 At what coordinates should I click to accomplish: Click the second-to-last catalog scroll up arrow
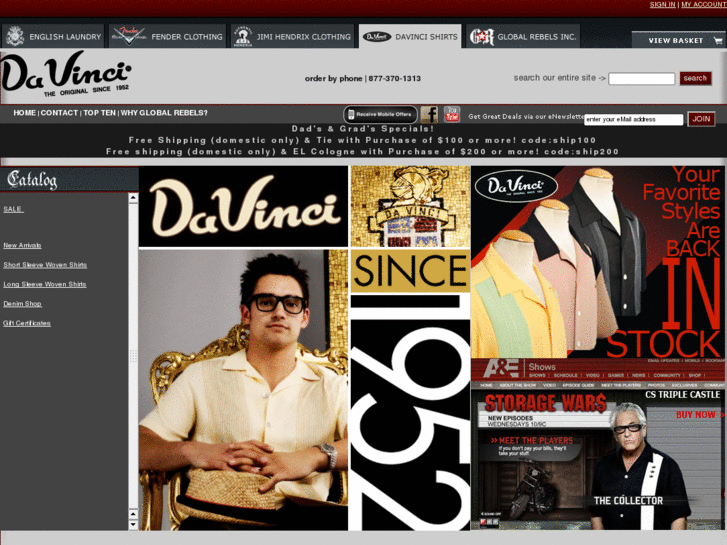(x=133, y=514)
